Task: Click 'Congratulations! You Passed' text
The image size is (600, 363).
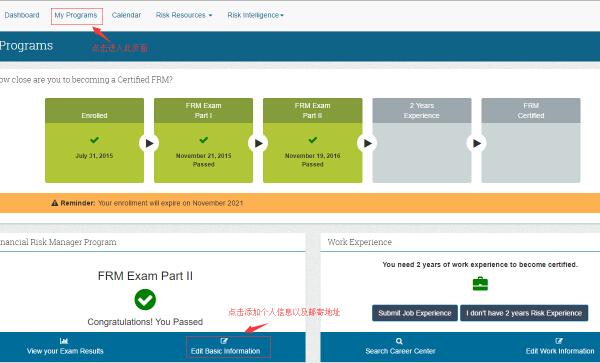Action: 145,322
